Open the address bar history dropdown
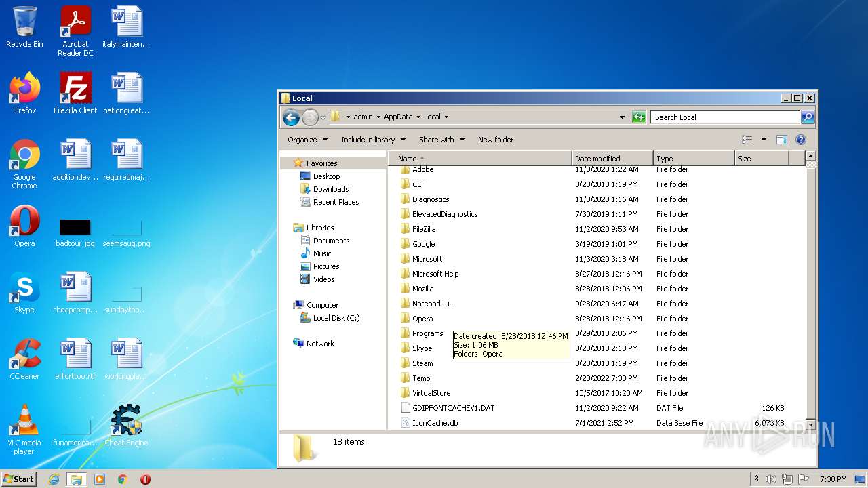The height and width of the screenshot is (488, 868). (x=622, y=117)
